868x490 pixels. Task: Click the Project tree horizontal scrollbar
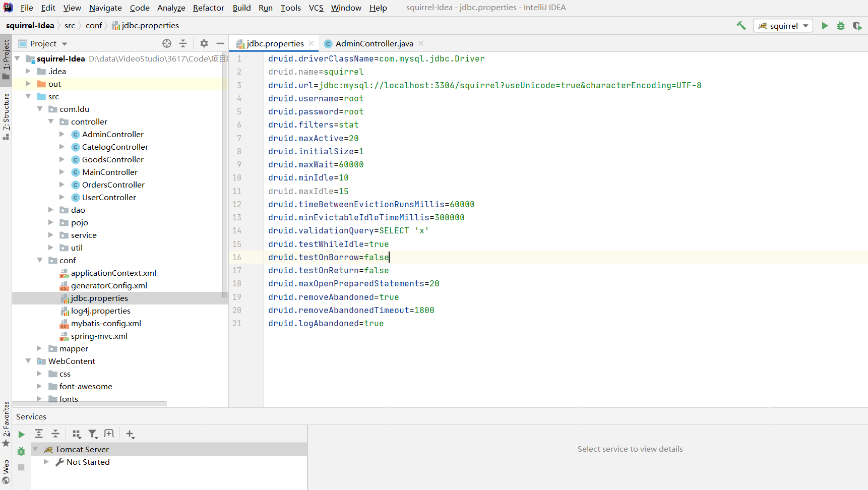point(89,404)
